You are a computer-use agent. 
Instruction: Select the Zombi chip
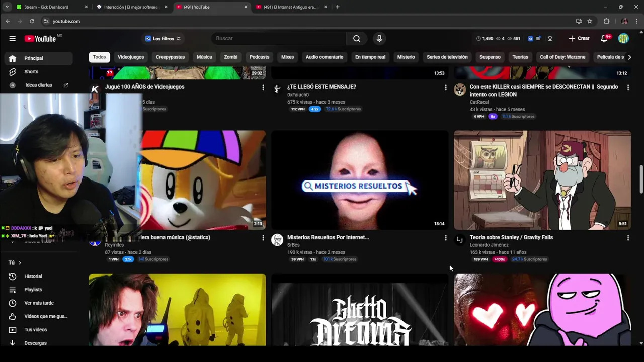231,57
